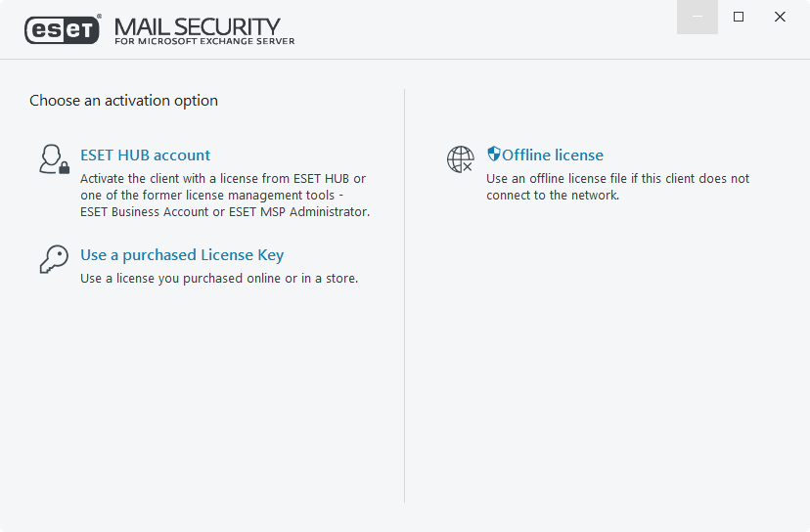This screenshot has width=810, height=532.
Task: Click the user-with-padlock HUB account icon
Action: point(54,158)
